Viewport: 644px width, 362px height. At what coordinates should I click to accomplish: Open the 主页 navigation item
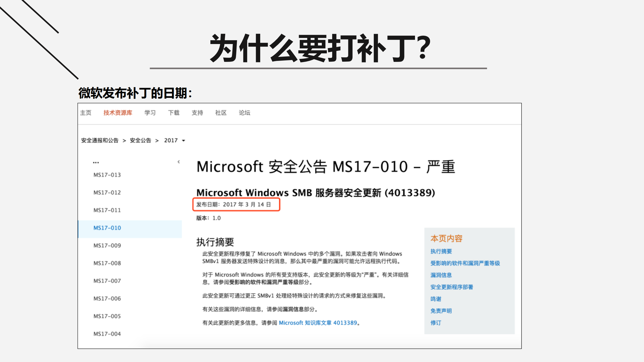coord(86,113)
